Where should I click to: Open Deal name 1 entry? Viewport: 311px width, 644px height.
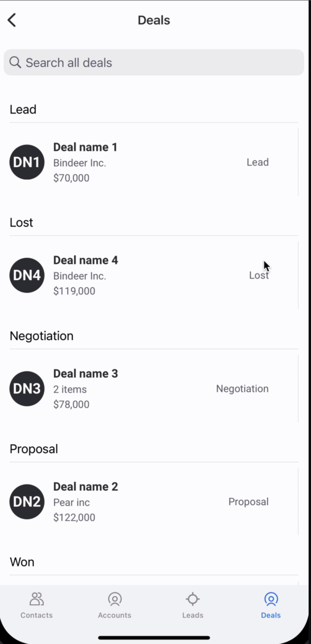pos(85,147)
